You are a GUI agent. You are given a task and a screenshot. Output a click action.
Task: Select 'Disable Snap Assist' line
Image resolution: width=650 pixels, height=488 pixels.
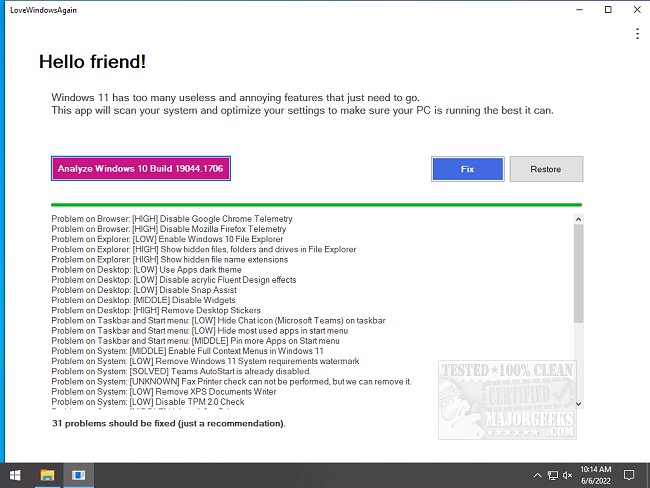coord(144,290)
